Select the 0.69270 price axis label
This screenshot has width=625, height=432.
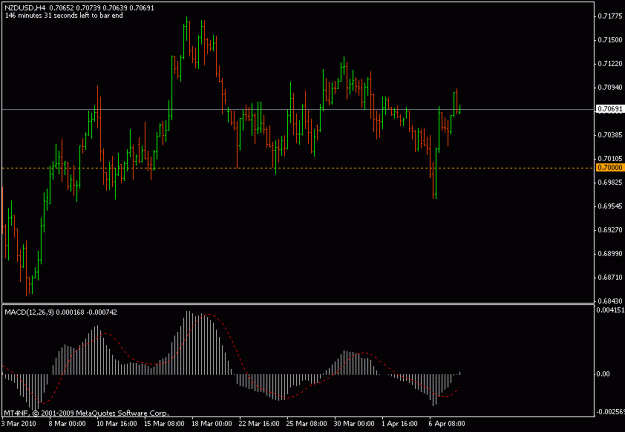tap(610, 230)
